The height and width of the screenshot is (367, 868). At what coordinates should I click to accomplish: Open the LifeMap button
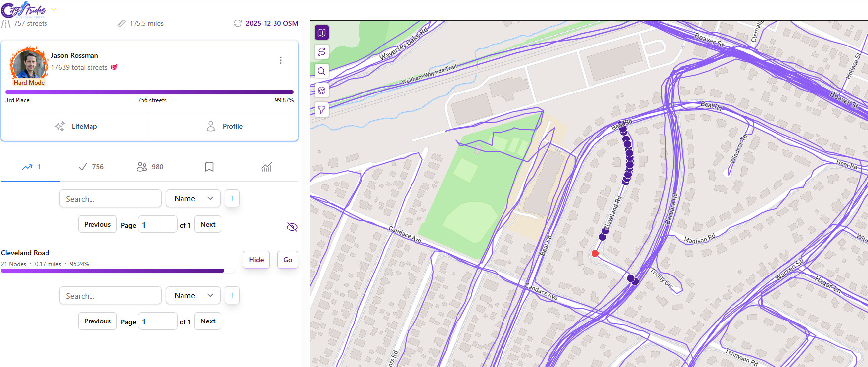76,127
